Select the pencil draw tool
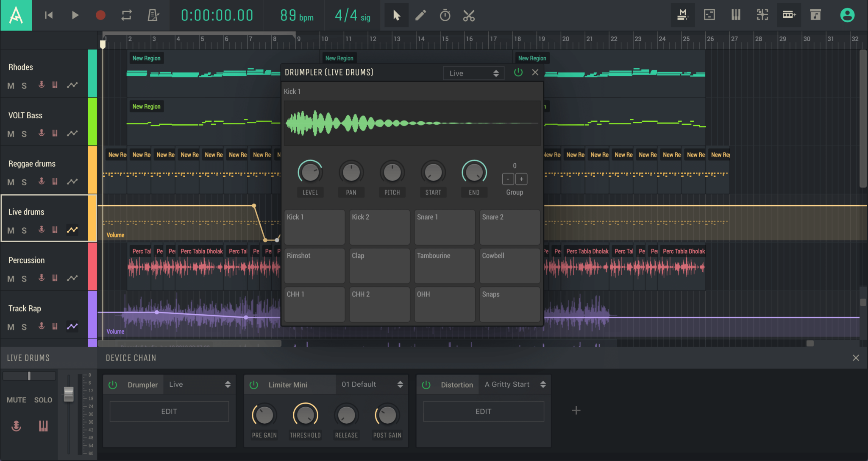 coord(420,16)
